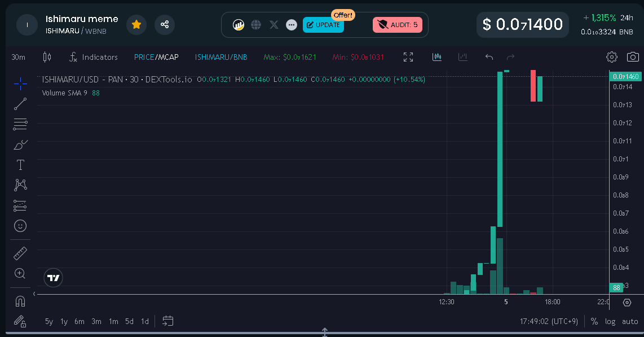Viewport: 644px width, 337px height.
Task: Set date range to 5d
Action: point(129,321)
